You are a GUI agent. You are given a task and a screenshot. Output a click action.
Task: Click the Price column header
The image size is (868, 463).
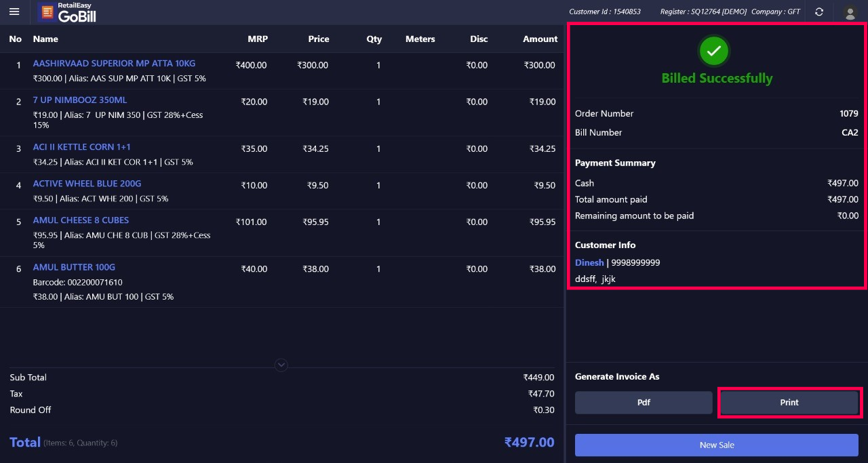coord(319,39)
